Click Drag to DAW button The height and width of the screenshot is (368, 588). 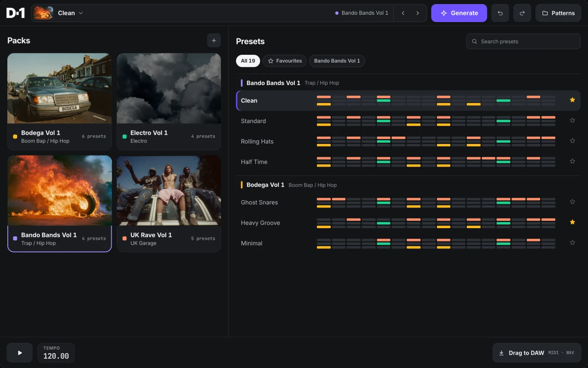pyautogui.click(x=537, y=353)
